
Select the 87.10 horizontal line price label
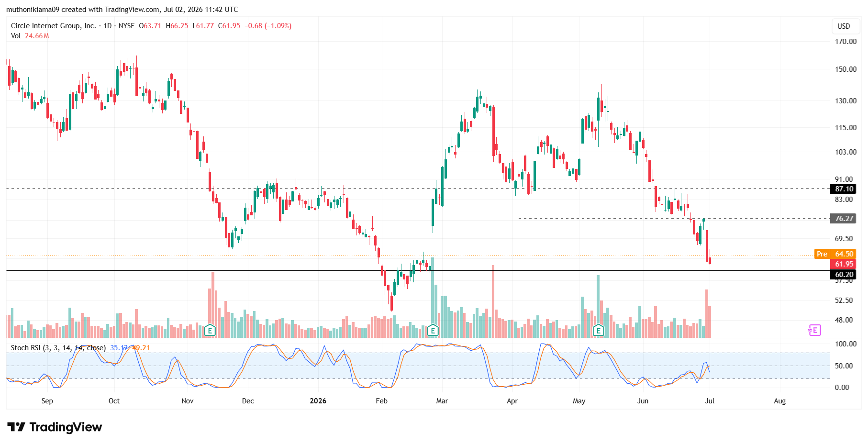point(844,189)
